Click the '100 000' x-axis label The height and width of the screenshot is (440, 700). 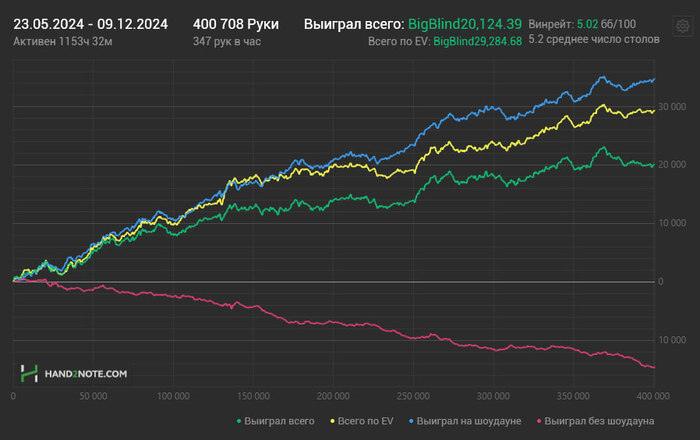pyautogui.click(x=173, y=396)
